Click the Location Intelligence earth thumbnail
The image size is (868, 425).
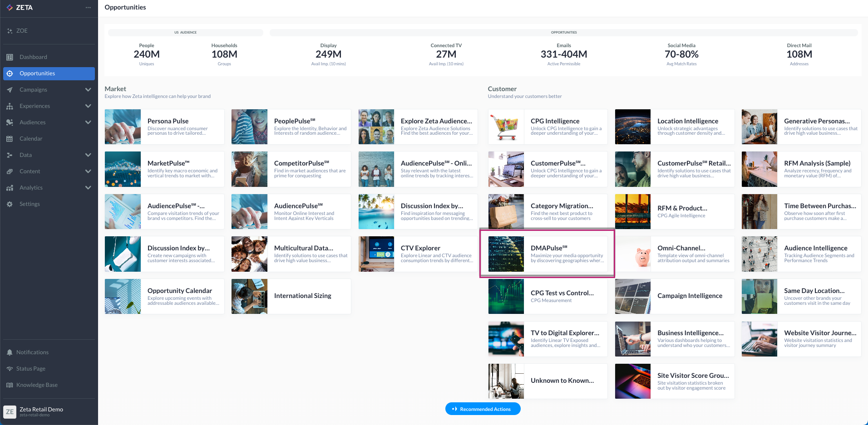(633, 127)
